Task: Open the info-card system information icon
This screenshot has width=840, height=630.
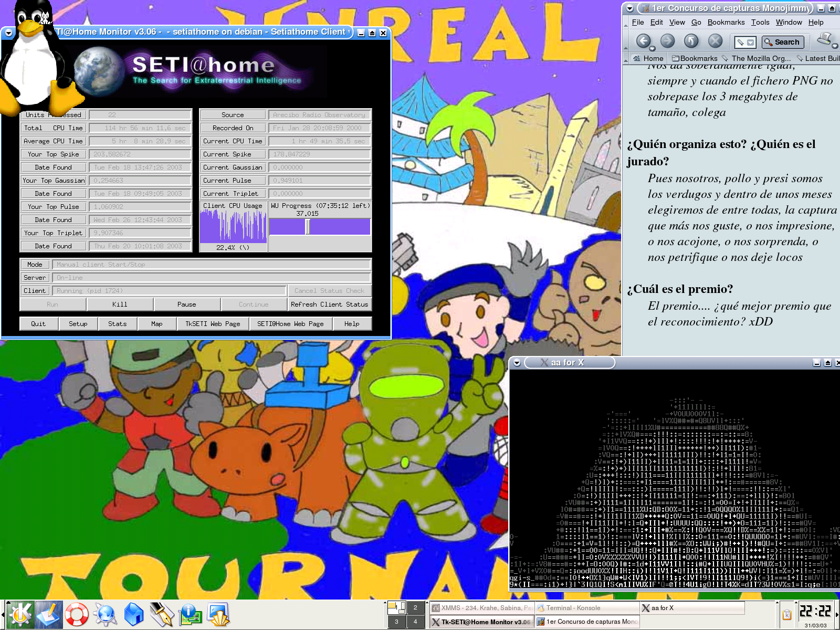Action: point(190,614)
